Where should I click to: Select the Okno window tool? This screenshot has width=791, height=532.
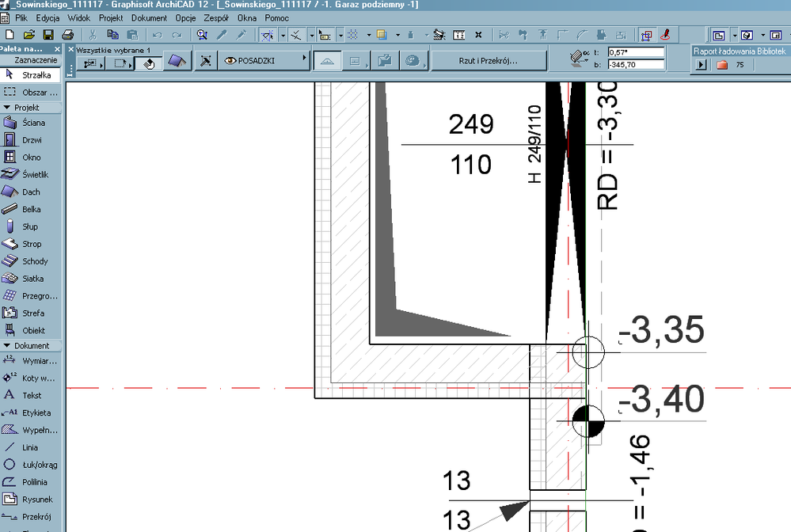pos(30,158)
